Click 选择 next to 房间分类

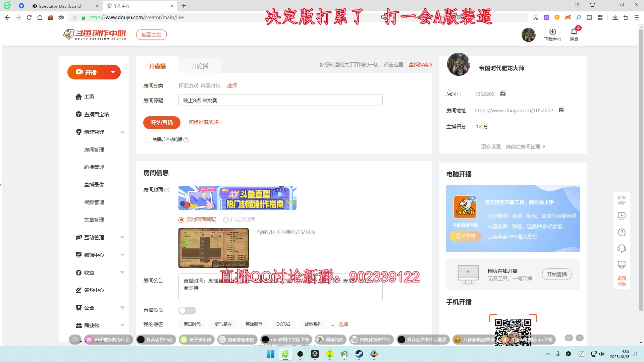pyautogui.click(x=232, y=86)
